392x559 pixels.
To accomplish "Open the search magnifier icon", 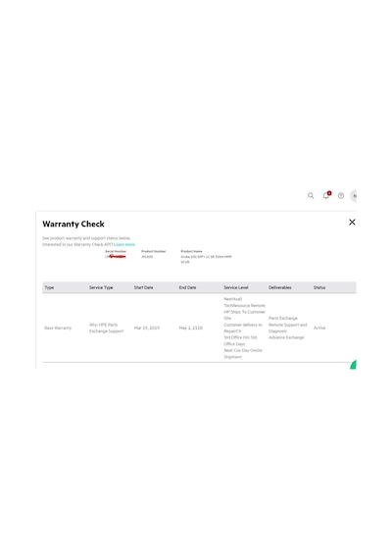I will (311, 195).
